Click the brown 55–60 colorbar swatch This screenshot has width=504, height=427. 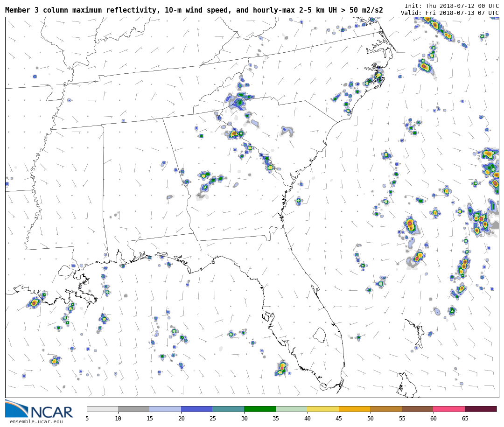[417, 409]
